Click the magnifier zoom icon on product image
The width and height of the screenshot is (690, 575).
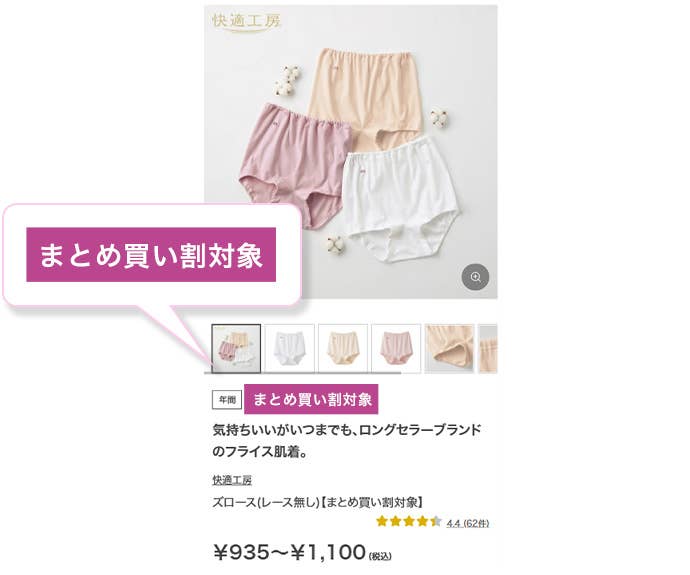475,277
